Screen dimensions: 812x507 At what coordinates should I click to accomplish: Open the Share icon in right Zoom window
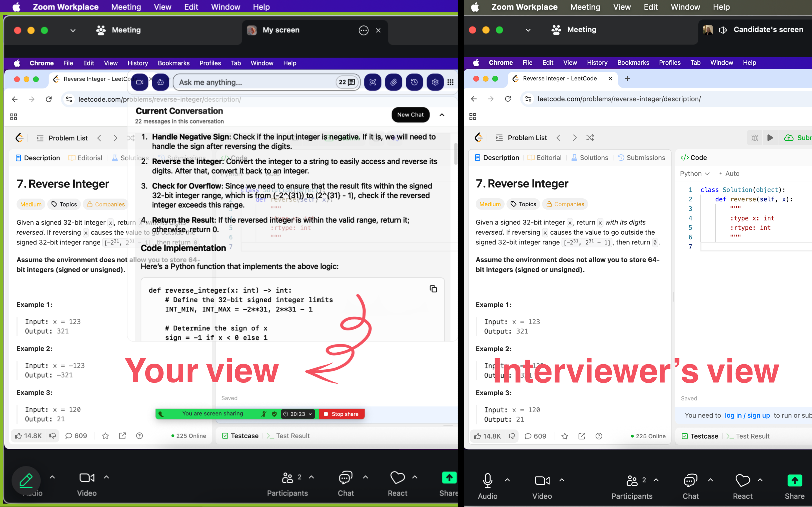[794, 481]
